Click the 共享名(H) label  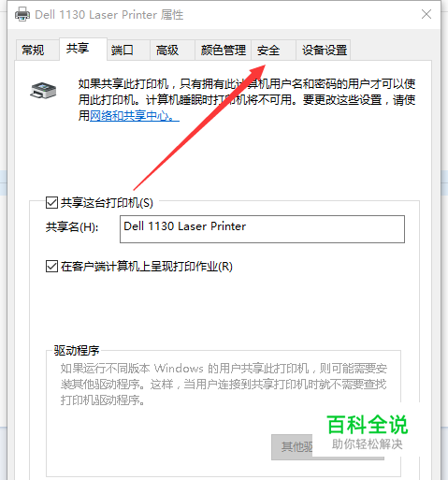(72, 226)
